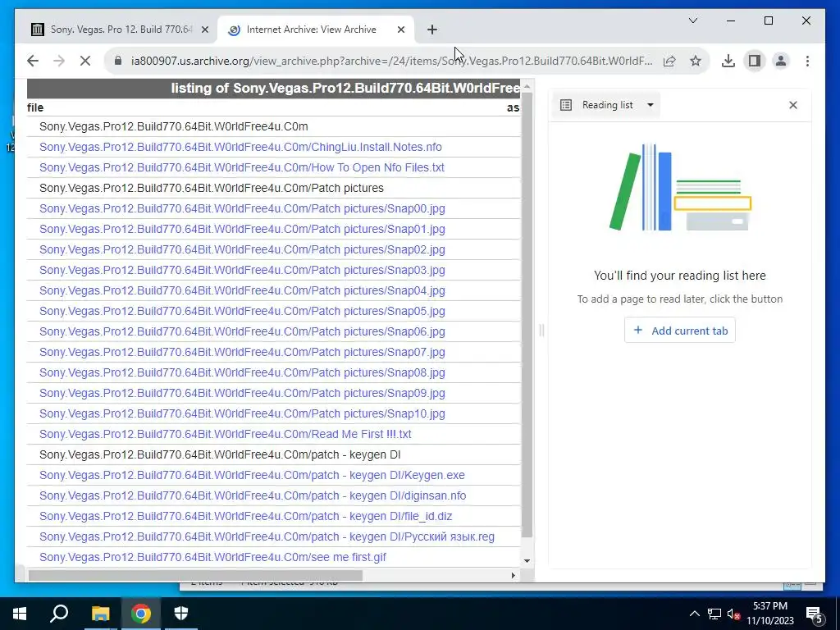Open Read Me First !!!.txt link
Image resolution: width=840 pixels, height=630 pixels.
click(225, 434)
